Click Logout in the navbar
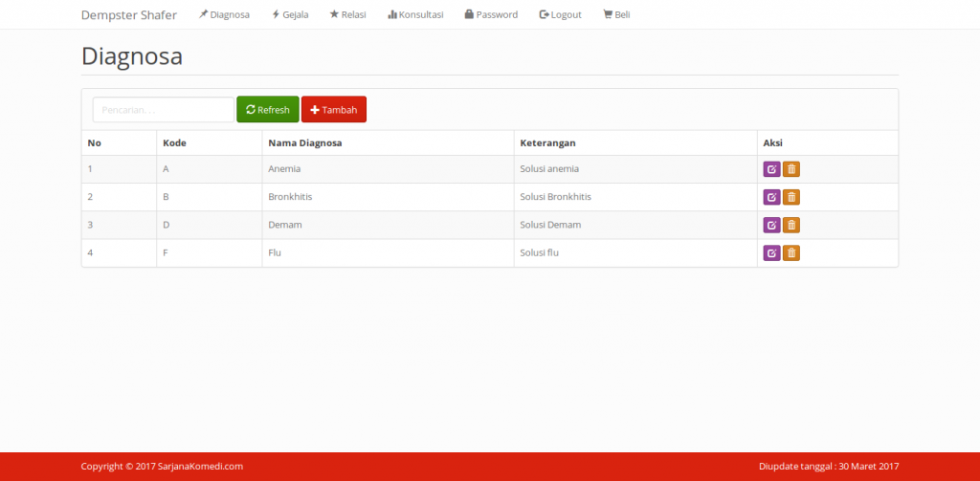This screenshot has height=481, width=980. (561, 14)
